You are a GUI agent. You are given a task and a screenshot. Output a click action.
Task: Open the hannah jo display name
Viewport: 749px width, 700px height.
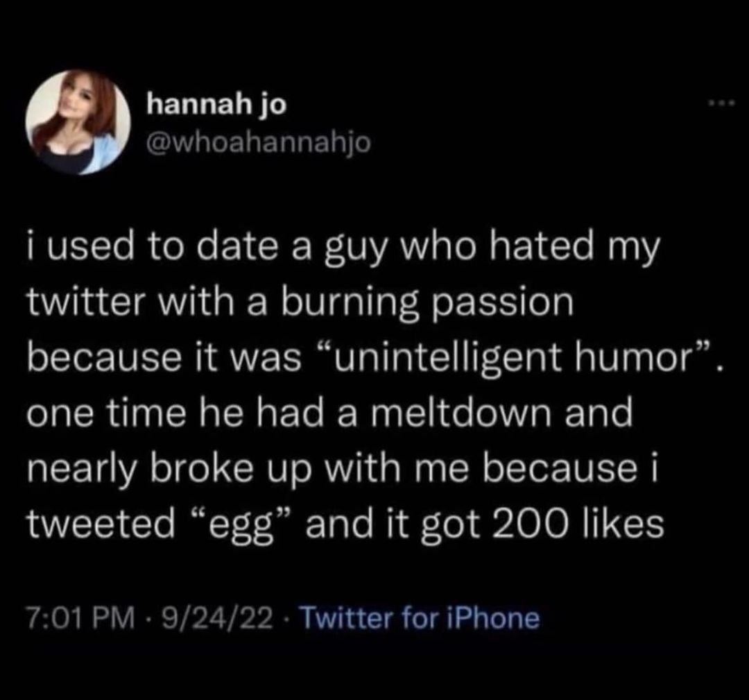click(217, 105)
